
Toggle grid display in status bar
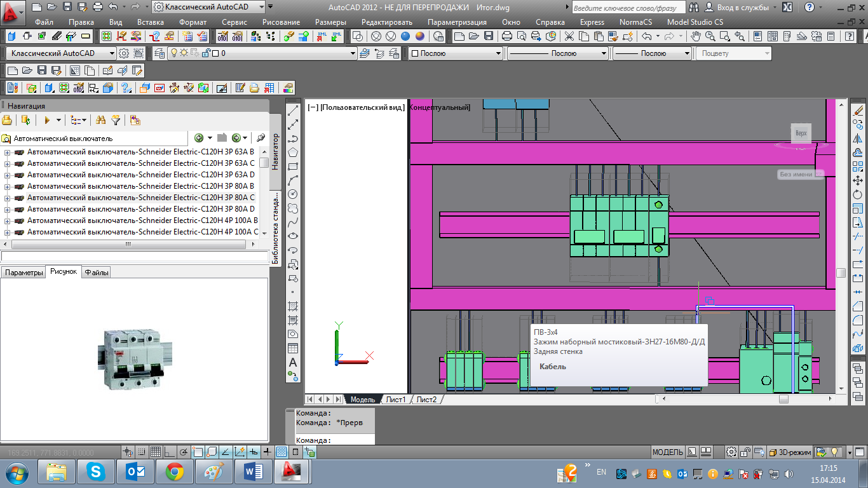click(x=156, y=452)
